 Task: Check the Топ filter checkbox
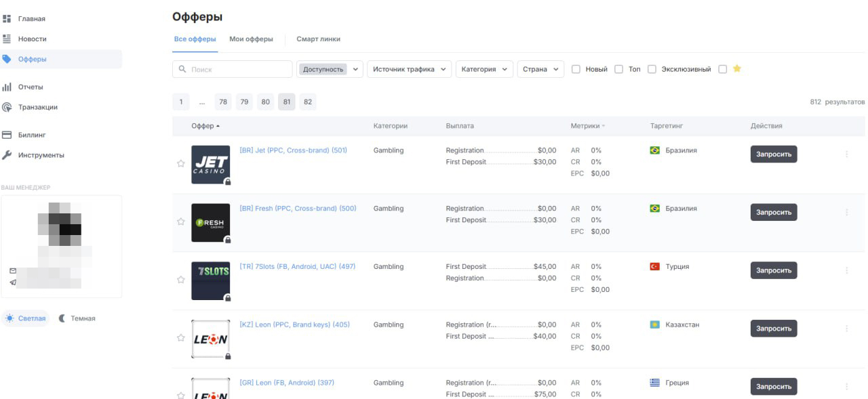pos(618,69)
